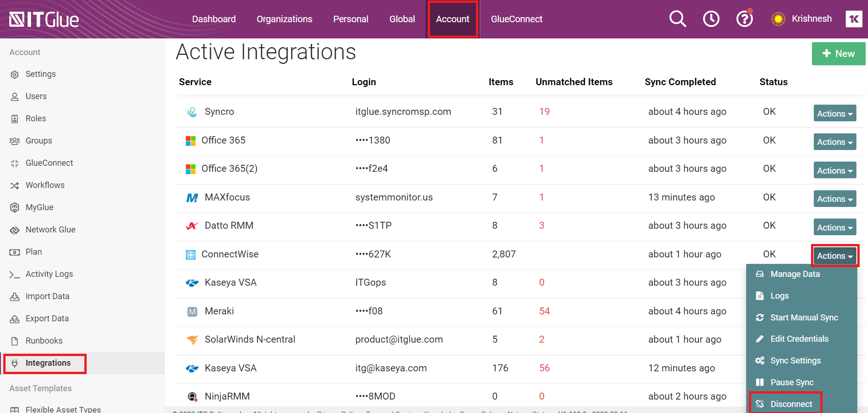The height and width of the screenshot is (413, 868).
Task: Click the Users person icon in sidebar
Action: coord(15,97)
